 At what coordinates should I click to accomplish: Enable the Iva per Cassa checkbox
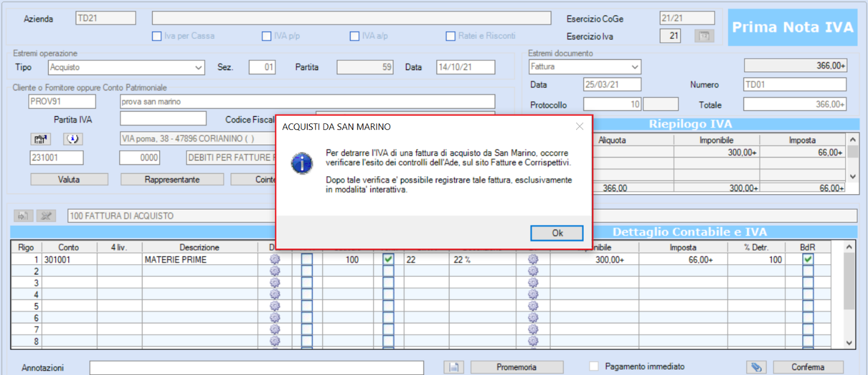point(157,36)
